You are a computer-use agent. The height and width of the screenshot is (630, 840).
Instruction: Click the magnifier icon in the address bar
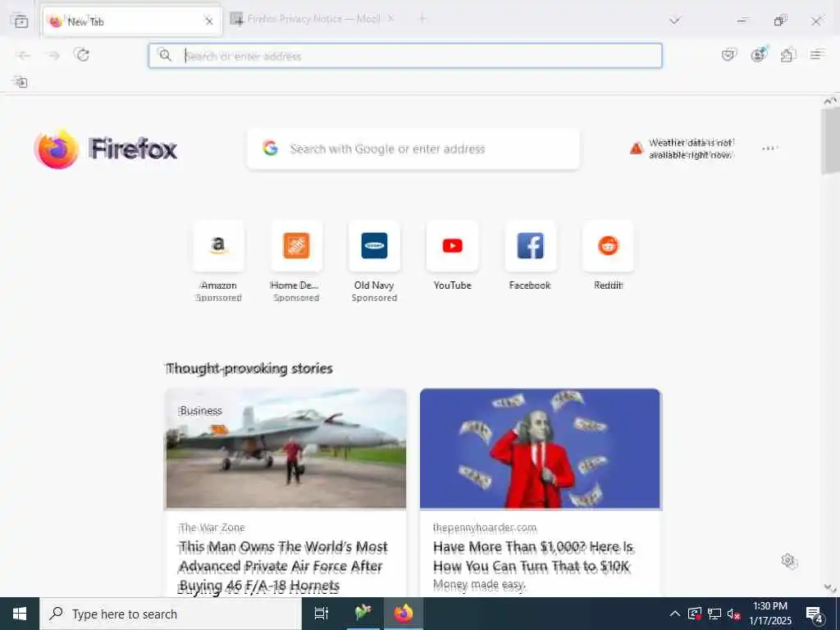coord(165,55)
